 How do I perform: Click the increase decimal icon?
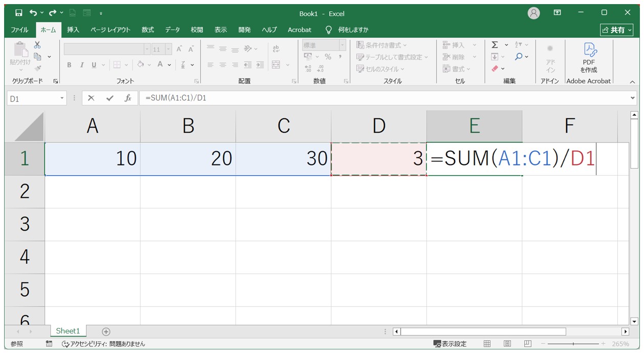(x=308, y=68)
